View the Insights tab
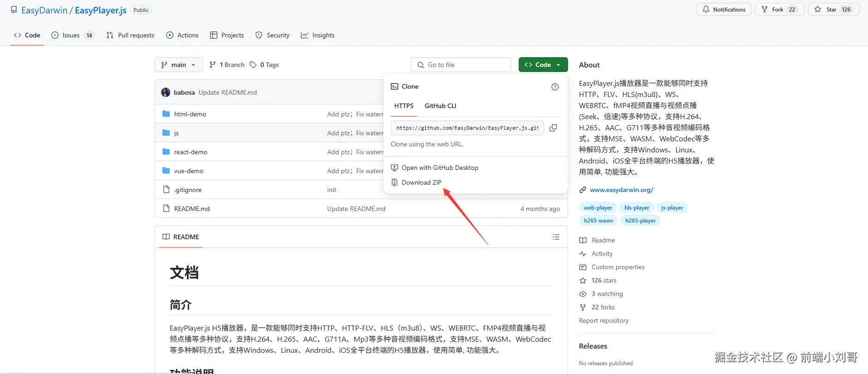868x374 pixels. [317, 35]
